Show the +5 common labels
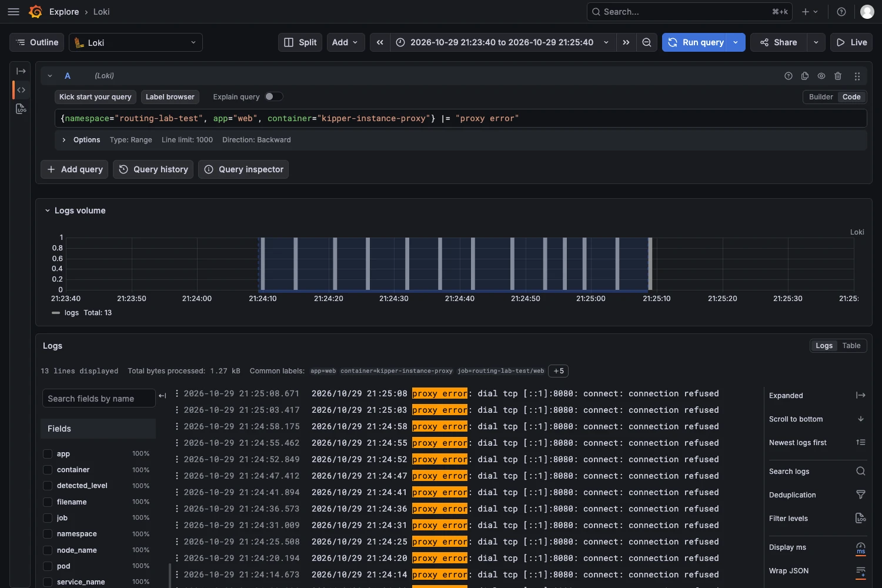This screenshot has width=882, height=588. pyautogui.click(x=559, y=371)
